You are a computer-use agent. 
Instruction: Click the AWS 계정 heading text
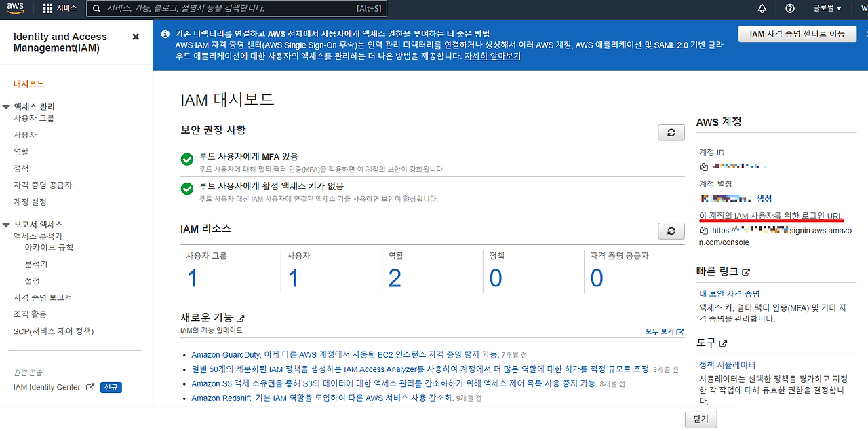(719, 122)
